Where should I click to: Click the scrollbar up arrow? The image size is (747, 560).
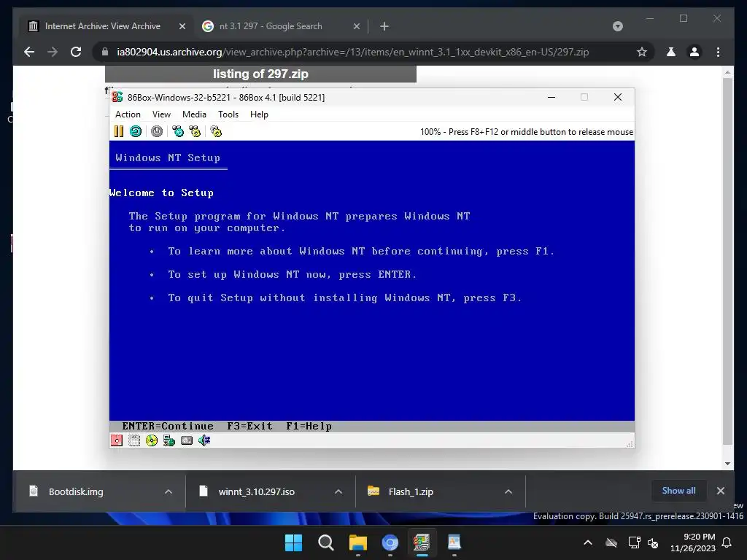click(727, 73)
